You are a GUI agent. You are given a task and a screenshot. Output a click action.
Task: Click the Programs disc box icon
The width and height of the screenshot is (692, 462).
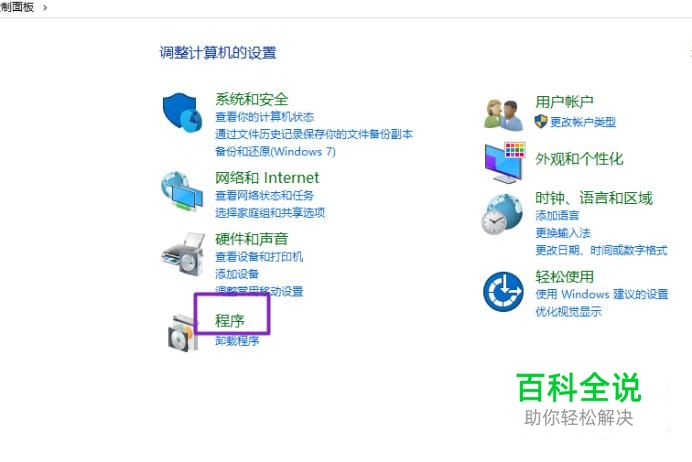point(182,333)
